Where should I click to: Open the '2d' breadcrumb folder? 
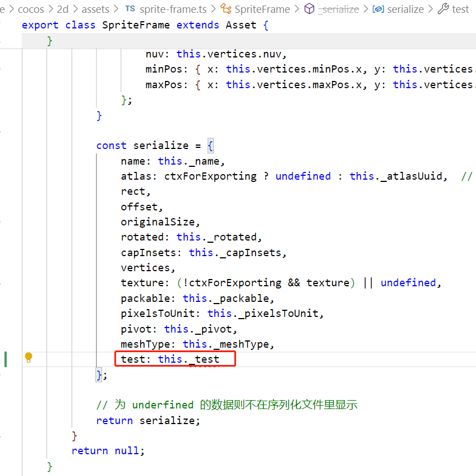63,9
